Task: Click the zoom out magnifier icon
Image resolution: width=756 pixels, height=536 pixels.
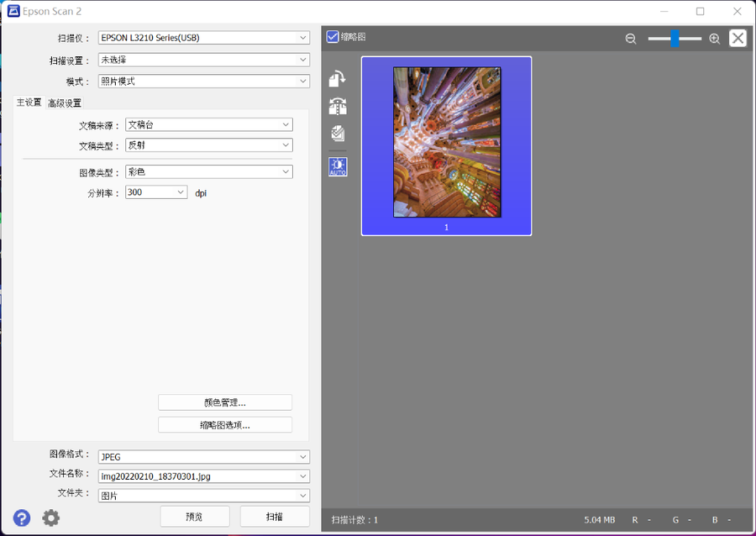Action: tap(631, 39)
